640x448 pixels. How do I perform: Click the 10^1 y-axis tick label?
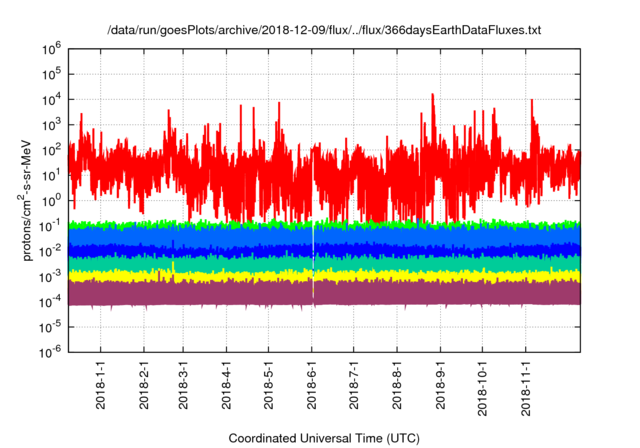(51, 175)
